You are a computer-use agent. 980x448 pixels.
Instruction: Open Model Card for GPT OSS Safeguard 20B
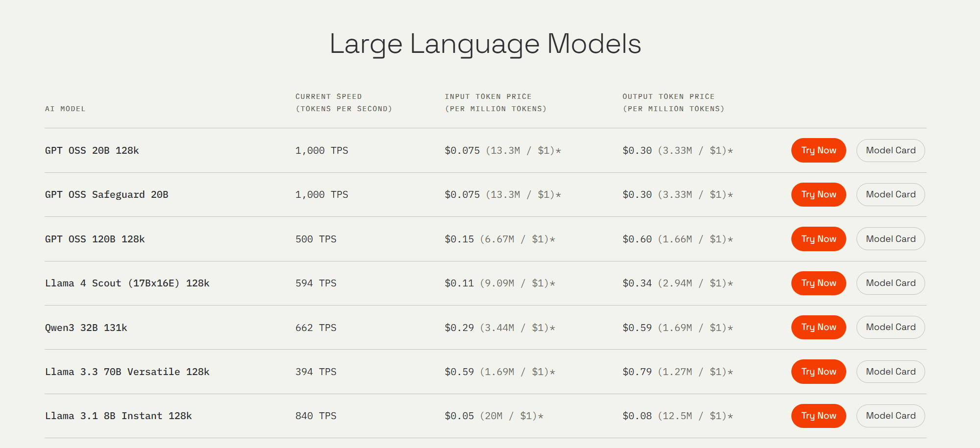click(x=890, y=194)
